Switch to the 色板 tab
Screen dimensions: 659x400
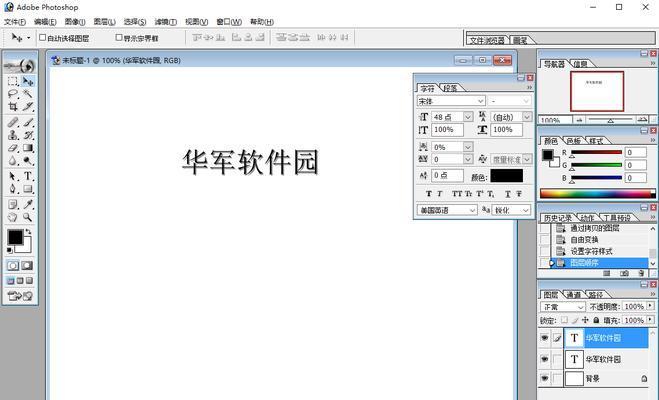click(573, 141)
